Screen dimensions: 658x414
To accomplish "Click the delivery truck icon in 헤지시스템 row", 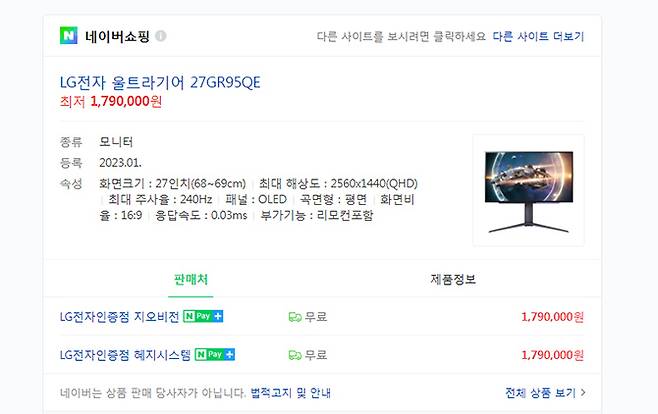I will click(x=295, y=355).
